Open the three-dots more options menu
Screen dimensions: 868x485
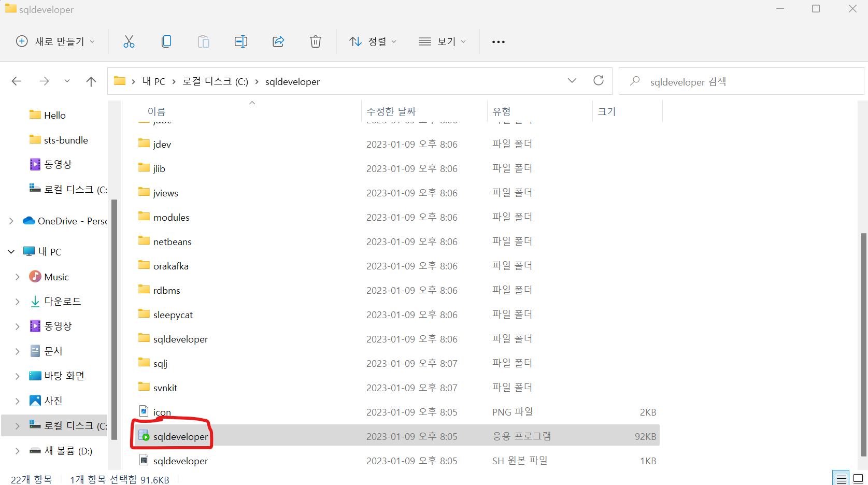click(499, 42)
